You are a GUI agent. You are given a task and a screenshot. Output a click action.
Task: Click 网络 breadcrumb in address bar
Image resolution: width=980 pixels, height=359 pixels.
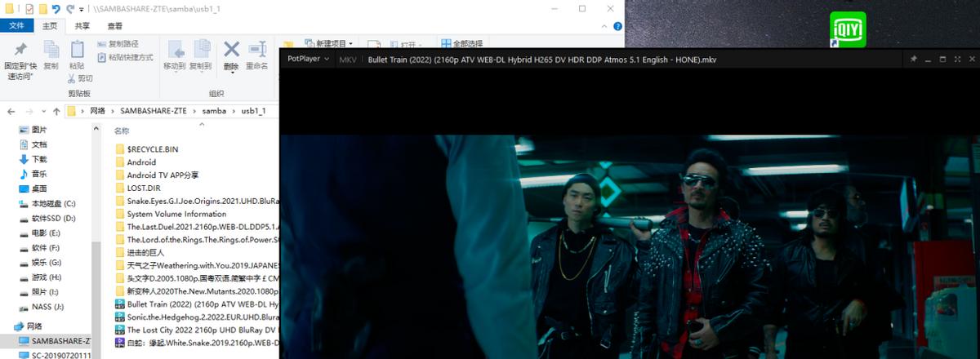(x=97, y=110)
